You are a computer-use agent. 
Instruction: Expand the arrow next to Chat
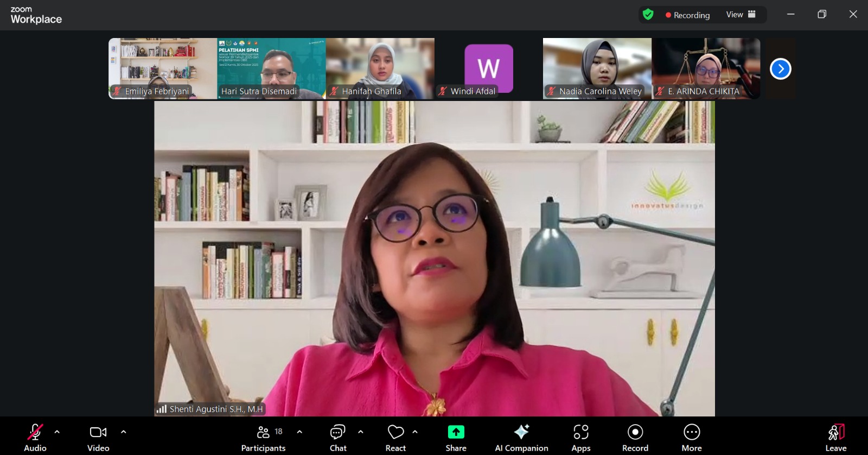pyautogui.click(x=361, y=432)
